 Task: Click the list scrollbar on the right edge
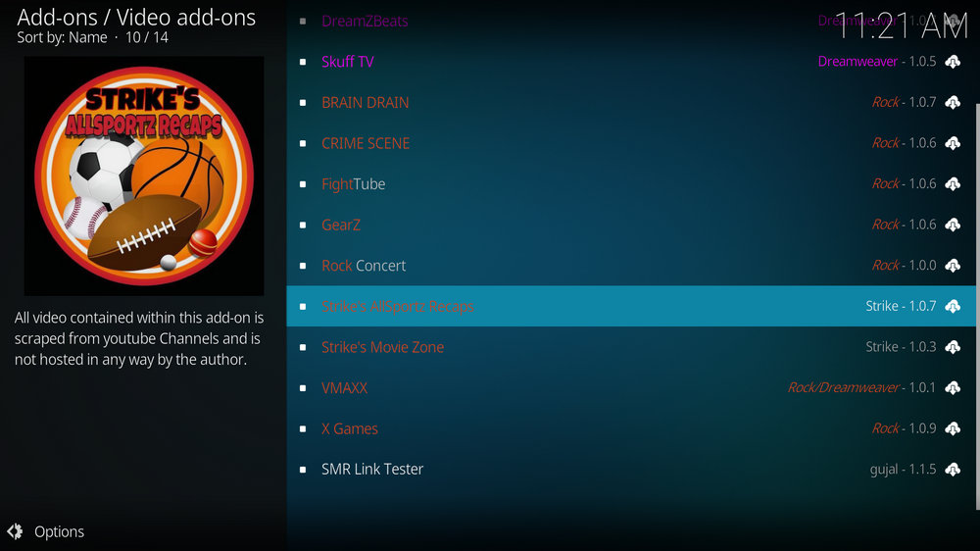tap(977, 307)
